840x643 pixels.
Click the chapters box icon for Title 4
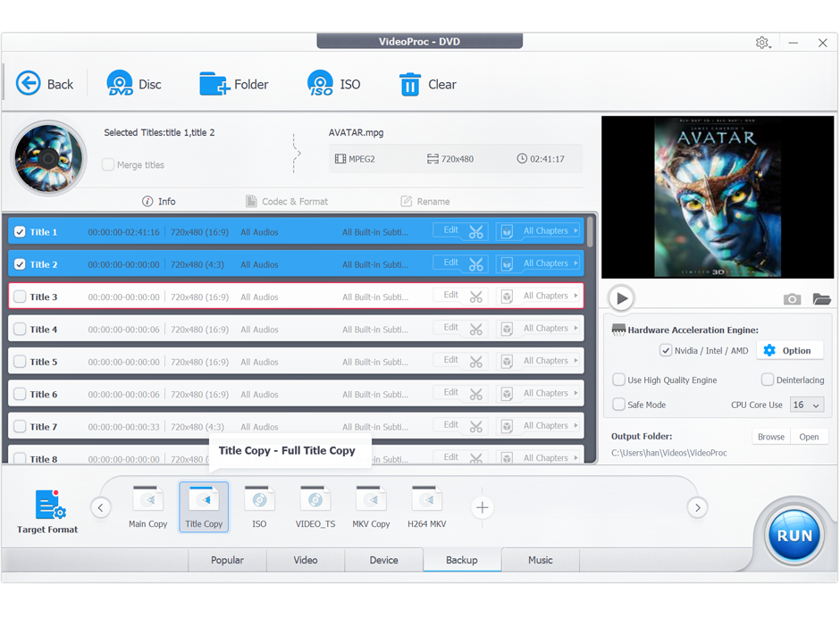[x=507, y=329]
